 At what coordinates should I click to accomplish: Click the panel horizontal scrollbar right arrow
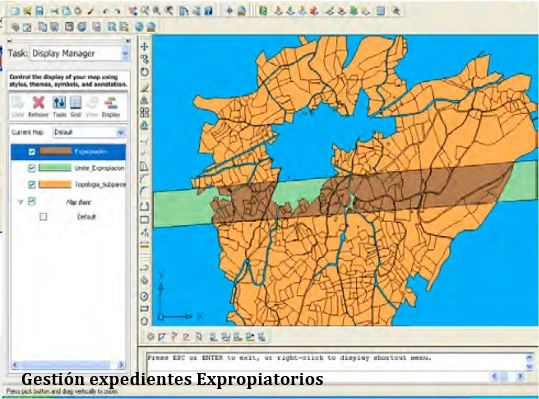121,365
